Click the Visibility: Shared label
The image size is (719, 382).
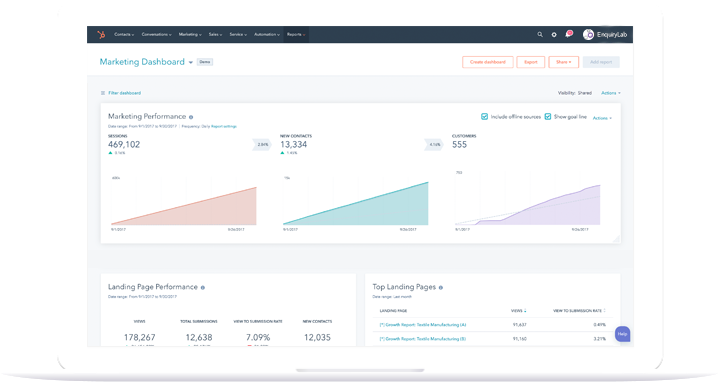[575, 93]
